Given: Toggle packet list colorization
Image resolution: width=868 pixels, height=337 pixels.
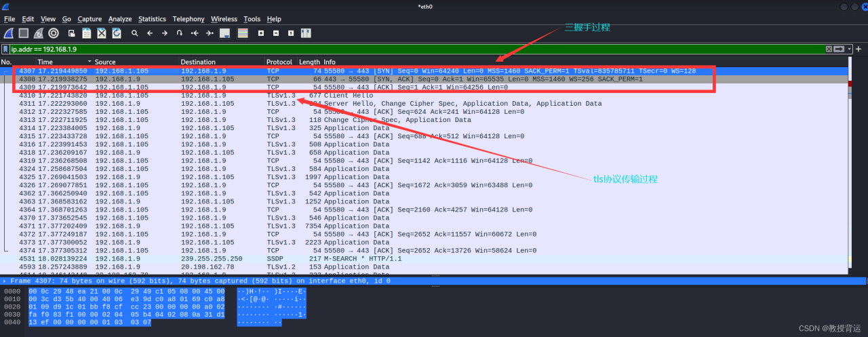Looking at the screenshot, I should (x=243, y=33).
